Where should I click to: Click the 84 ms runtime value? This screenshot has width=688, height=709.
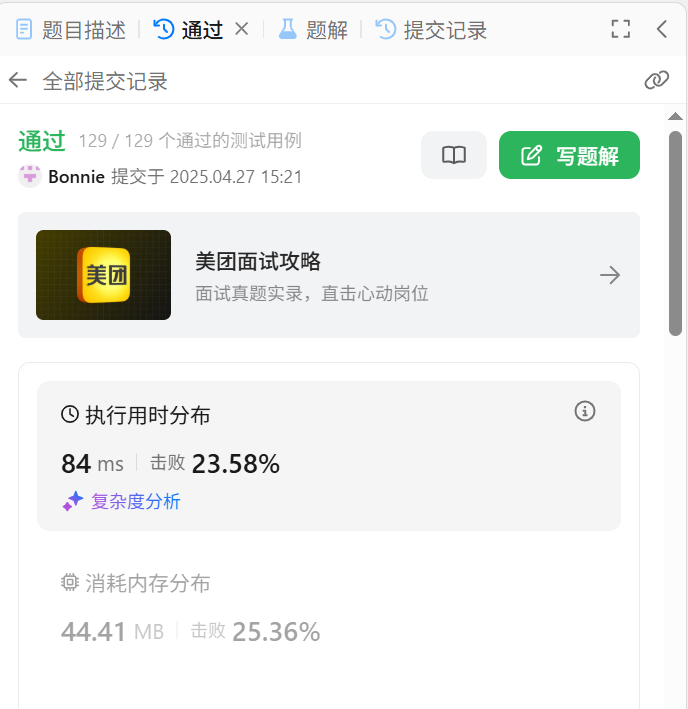point(92,463)
